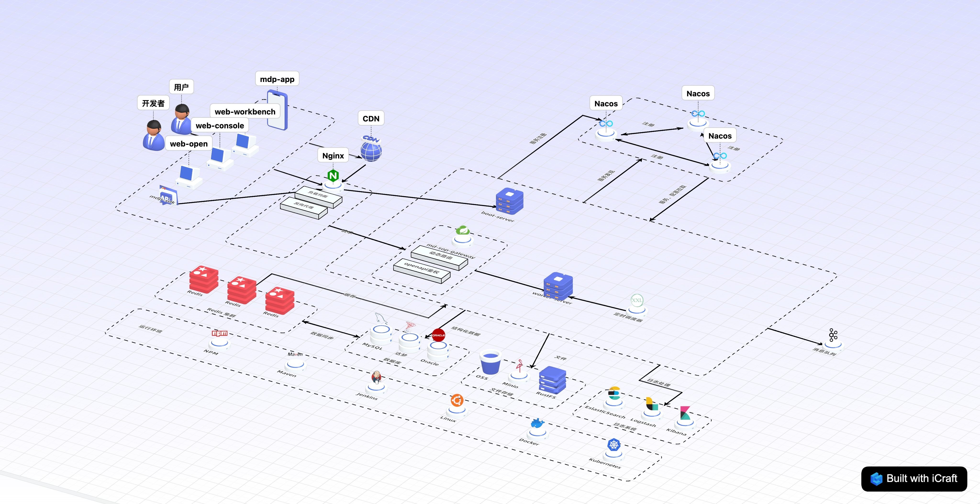Click the Nginx green hexagon icon
Viewport: 980px width, 504px height.
pyautogui.click(x=333, y=176)
